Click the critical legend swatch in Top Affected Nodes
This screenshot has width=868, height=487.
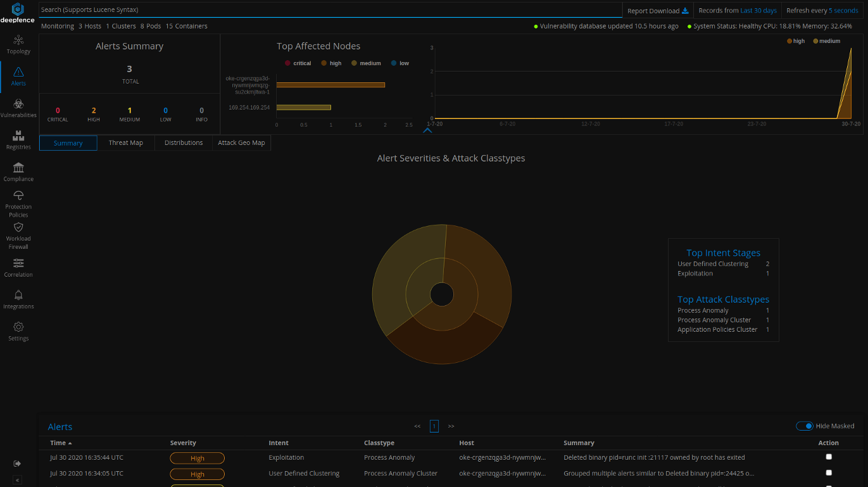coord(287,63)
